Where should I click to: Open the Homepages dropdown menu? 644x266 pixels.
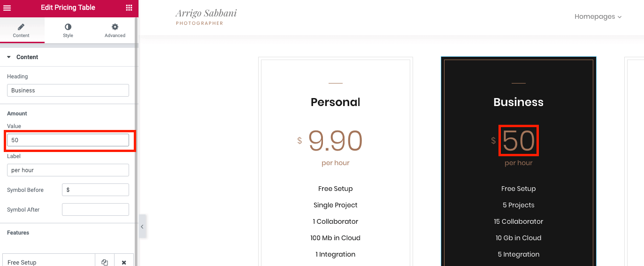pos(598,16)
